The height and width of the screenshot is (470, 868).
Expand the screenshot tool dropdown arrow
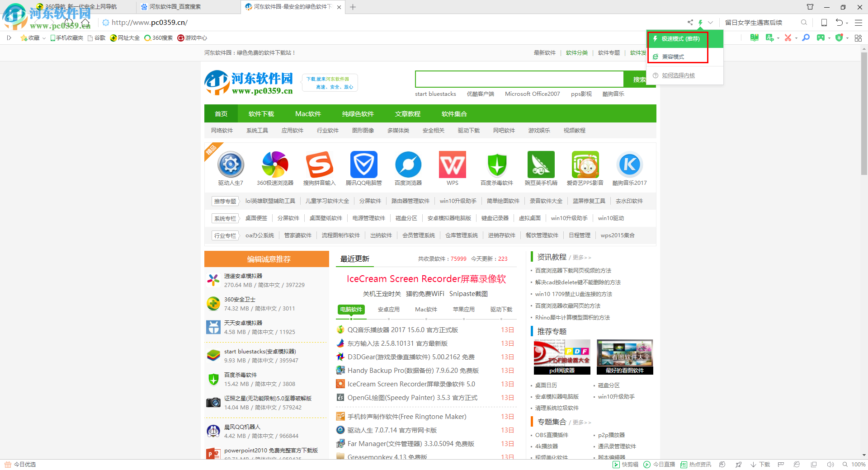(x=796, y=38)
